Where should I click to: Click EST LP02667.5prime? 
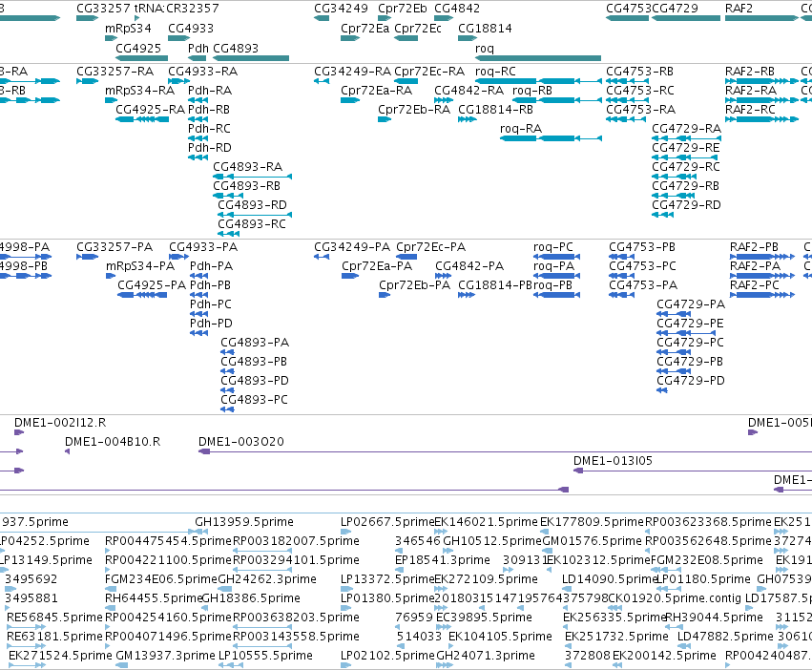point(387,522)
